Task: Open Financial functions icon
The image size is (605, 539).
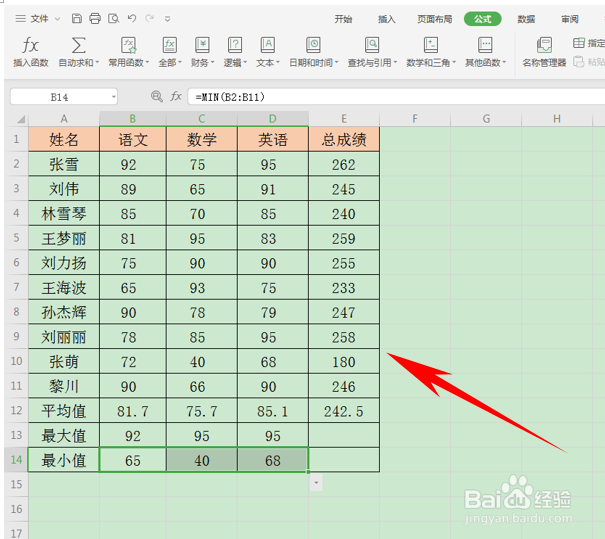Action: pyautogui.click(x=202, y=46)
